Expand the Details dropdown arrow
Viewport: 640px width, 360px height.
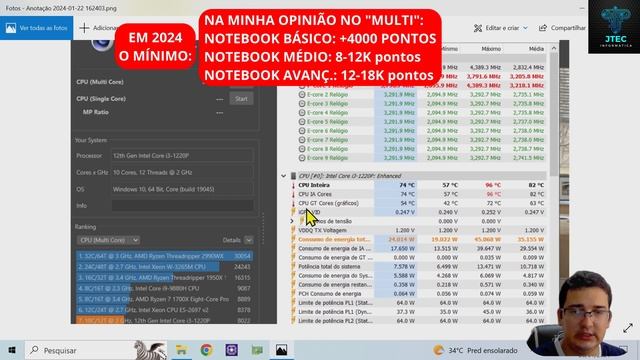[249, 240]
